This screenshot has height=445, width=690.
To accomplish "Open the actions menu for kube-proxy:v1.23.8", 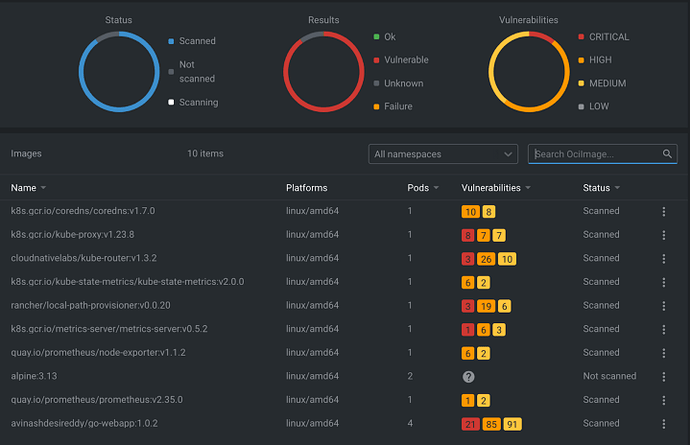I will pyautogui.click(x=662, y=235).
